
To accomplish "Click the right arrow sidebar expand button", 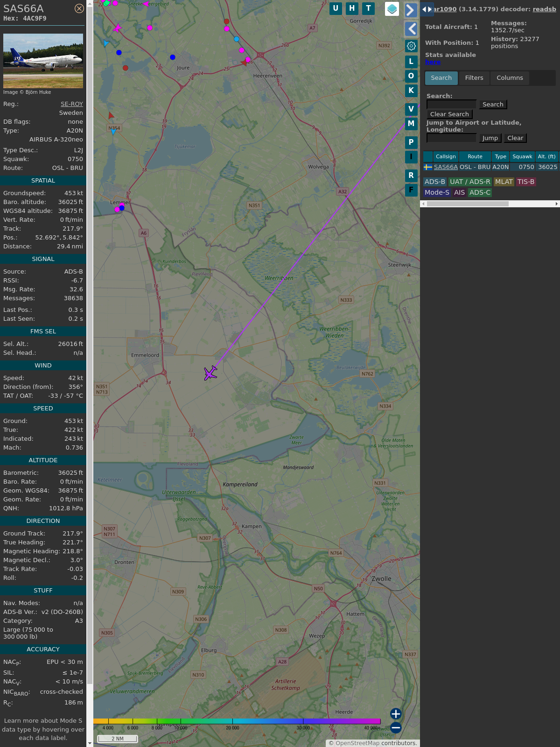I will 411,10.
